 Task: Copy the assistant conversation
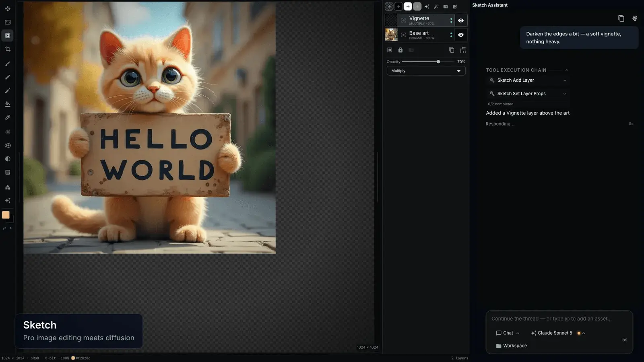tap(621, 19)
